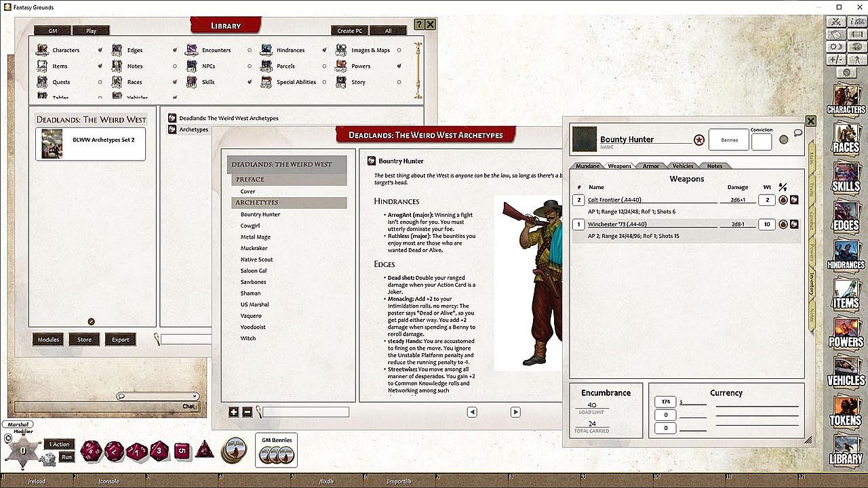Pick up the d6 die
The image size is (868, 488).
181,451
